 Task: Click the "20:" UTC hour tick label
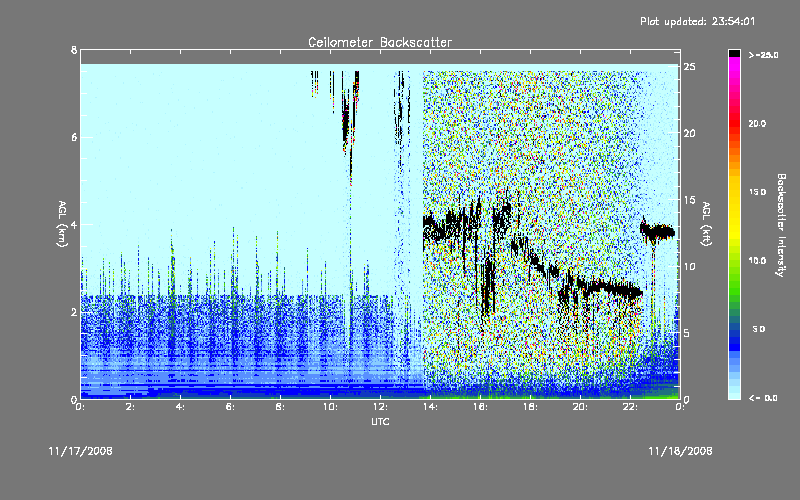[581, 407]
